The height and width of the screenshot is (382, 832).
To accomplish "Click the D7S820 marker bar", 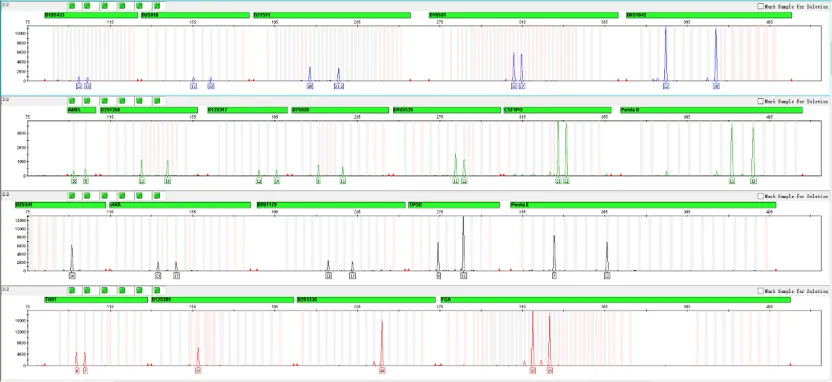I will pos(340,110).
